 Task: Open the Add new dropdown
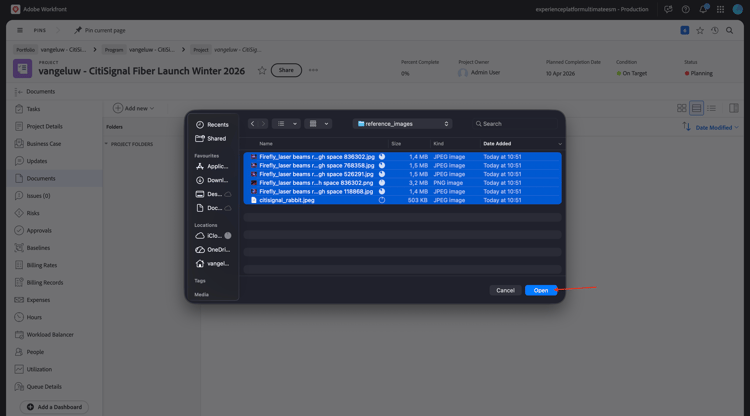pos(133,108)
